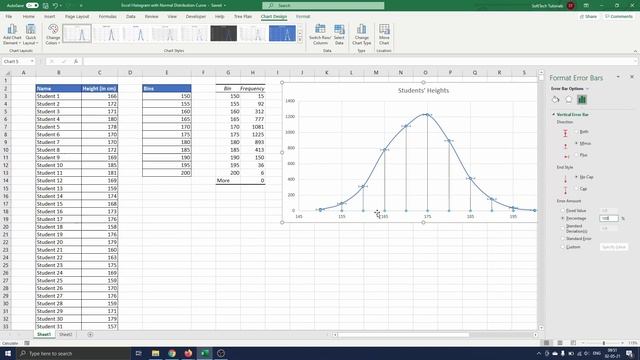640x360 pixels.
Task: Open notification center on taskbar
Action: [629, 353]
